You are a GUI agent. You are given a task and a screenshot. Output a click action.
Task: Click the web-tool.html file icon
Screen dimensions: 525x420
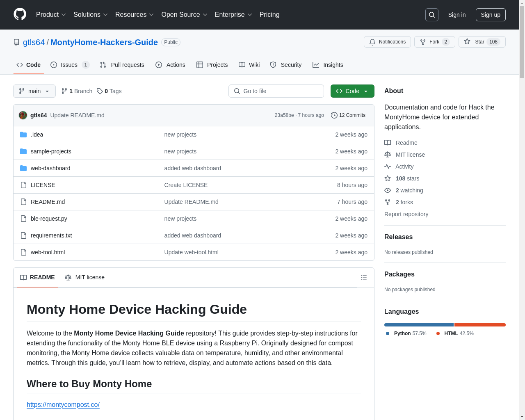[23, 252]
